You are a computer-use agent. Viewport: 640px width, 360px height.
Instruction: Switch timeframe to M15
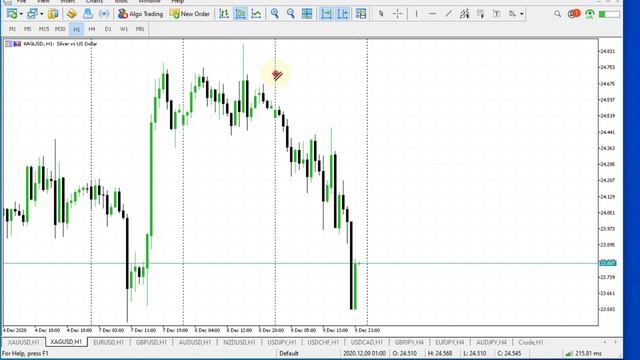click(x=44, y=29)
